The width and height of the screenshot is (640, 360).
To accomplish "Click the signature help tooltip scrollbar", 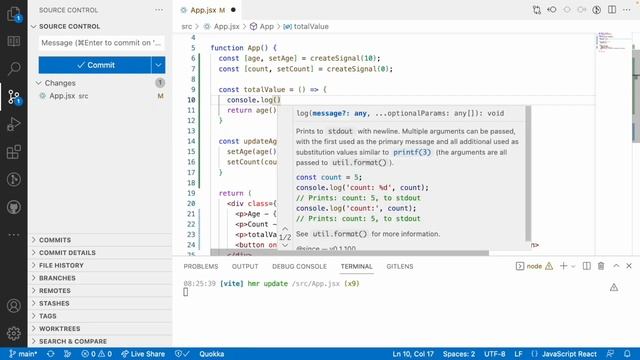I will (528, 173).
